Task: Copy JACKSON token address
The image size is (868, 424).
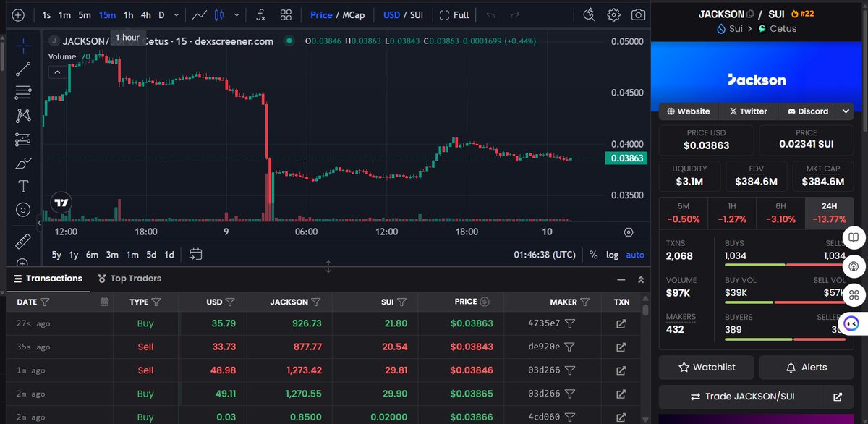Action: [750, 14]
